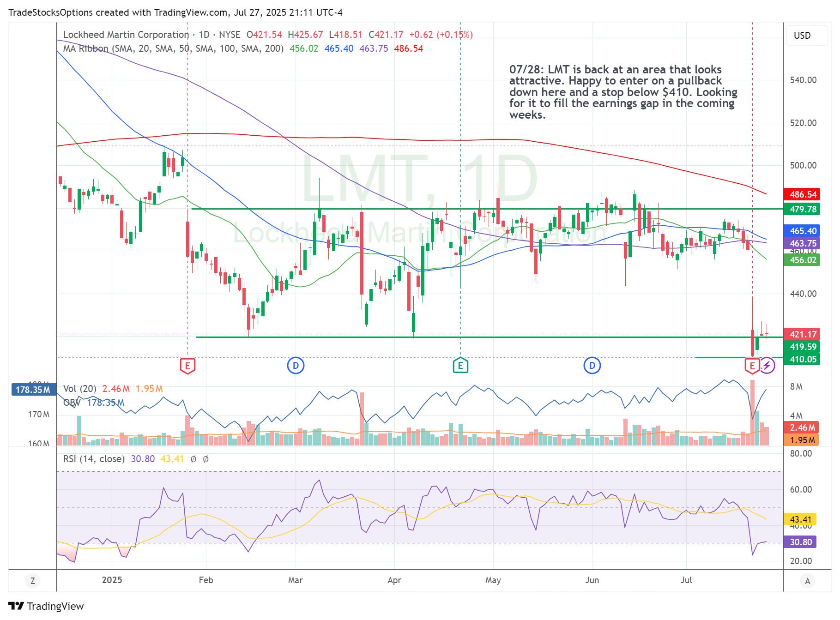Screen dimensions: 840x620
Task: Click the 60.00 RSI axis tick
Action: tap(801, 490)
